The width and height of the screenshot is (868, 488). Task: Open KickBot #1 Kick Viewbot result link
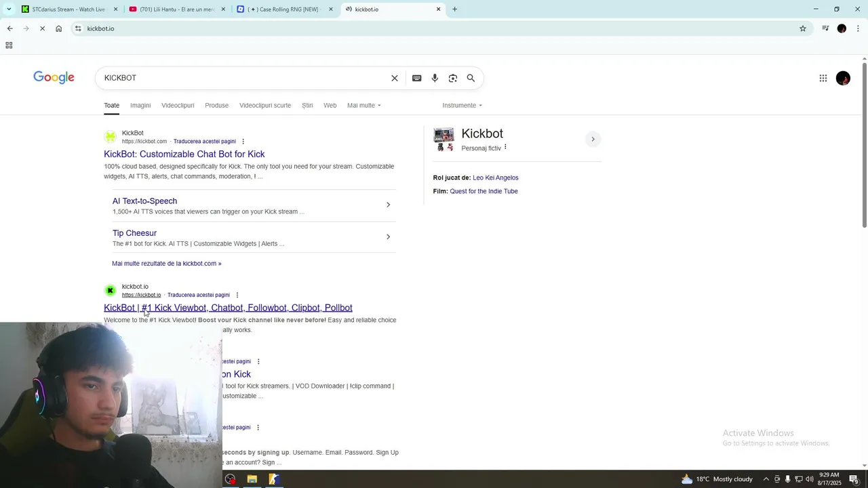(x=228, y=308)
